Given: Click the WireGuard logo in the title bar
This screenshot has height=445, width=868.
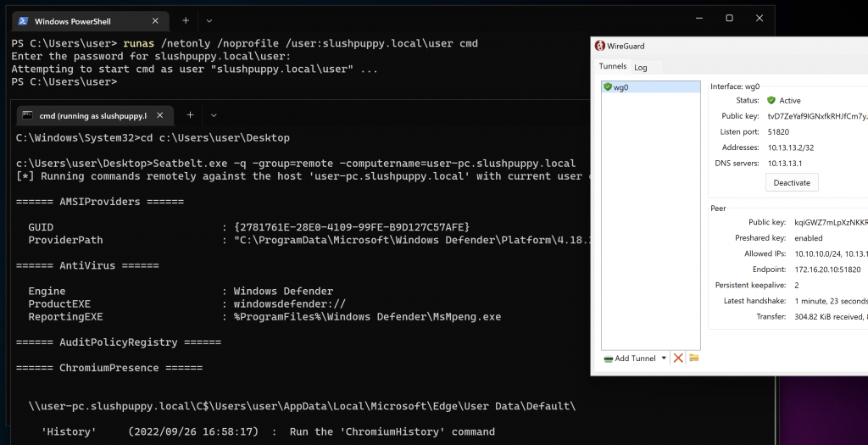Looking at the screenshot, I should coord(600,46).
